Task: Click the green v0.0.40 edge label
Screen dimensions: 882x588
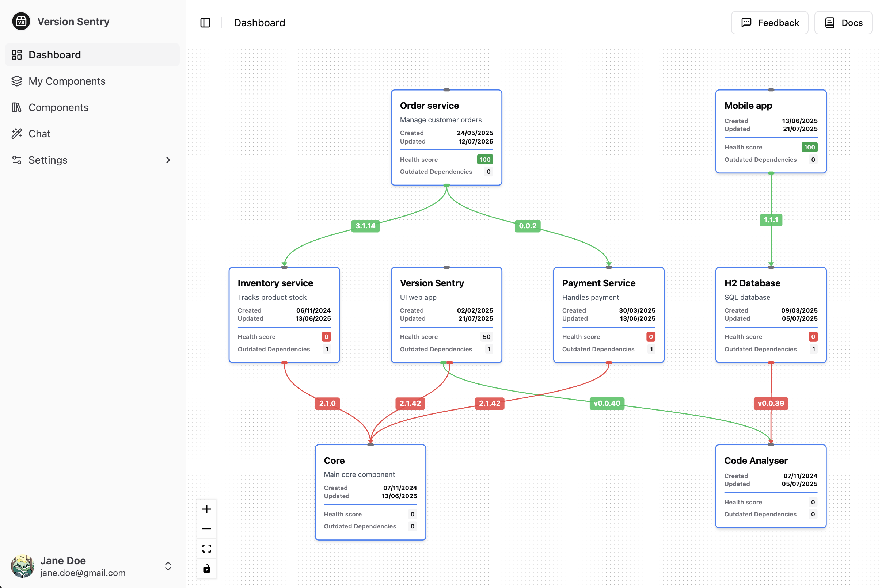Action: [x=607, y=404]
